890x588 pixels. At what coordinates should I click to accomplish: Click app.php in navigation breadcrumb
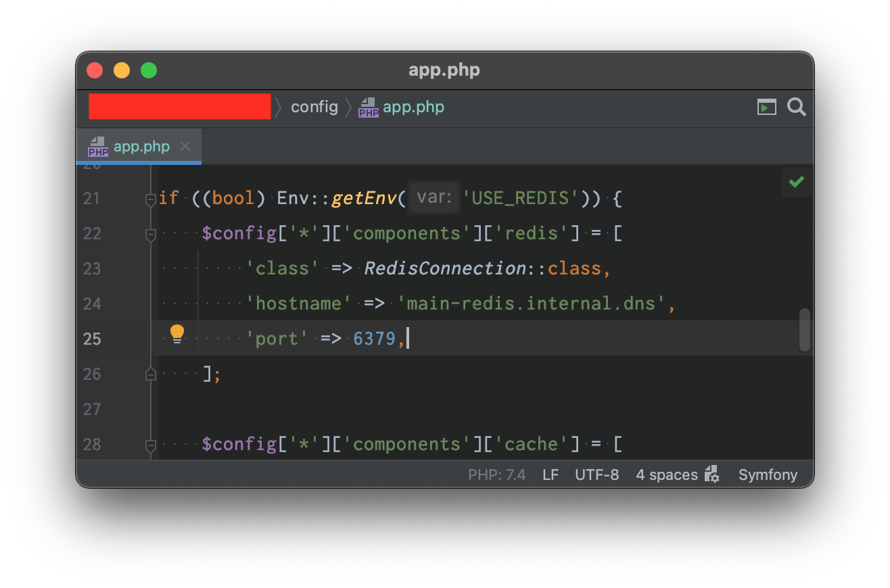pos(413,107)
